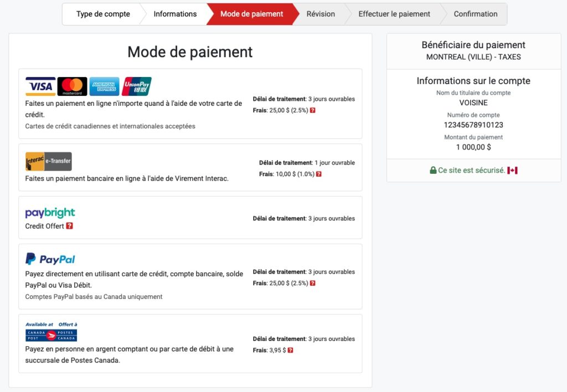Select the Visa card icon
This screenshot has width=567, height=392.
click(x=39, y=86)
